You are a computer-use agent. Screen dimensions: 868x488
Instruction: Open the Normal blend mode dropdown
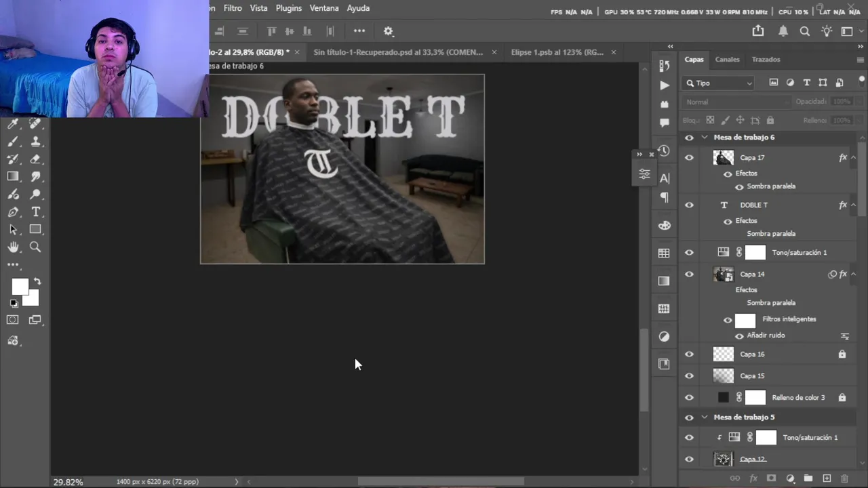(736, 102)
